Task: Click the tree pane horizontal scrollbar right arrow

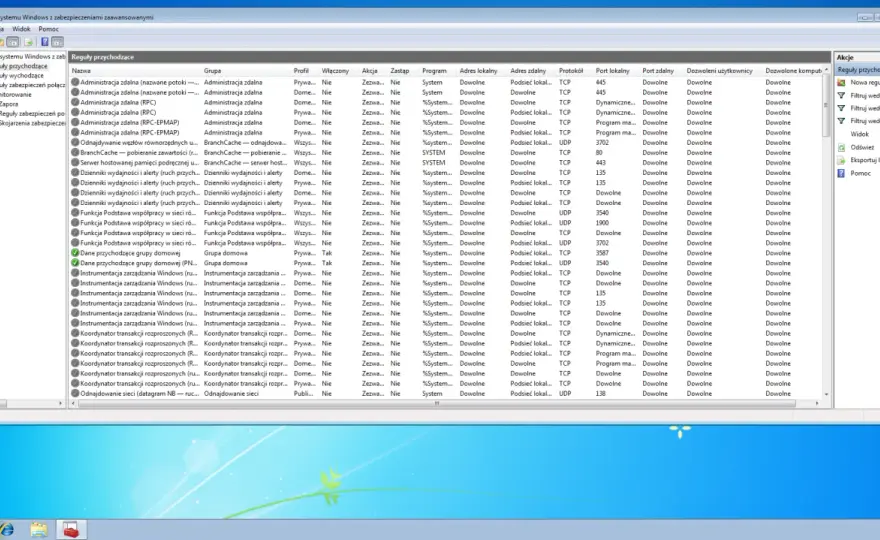Action: click(x=60, y=403)
